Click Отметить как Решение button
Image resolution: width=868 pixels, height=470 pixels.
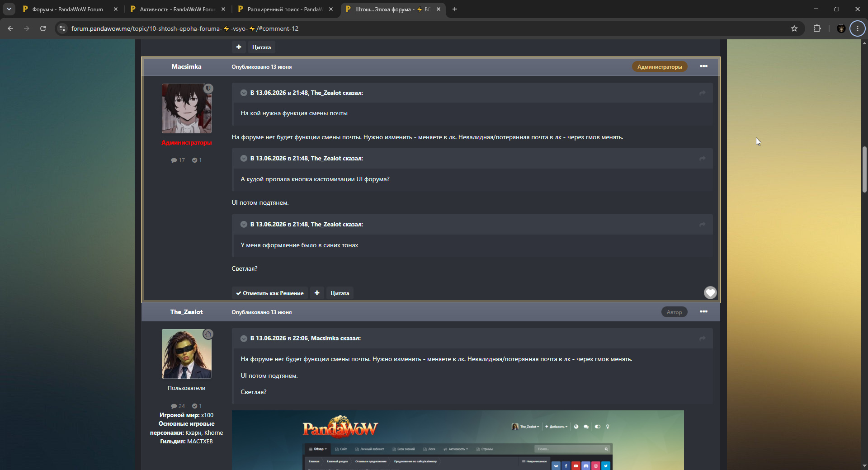point(270,293)
